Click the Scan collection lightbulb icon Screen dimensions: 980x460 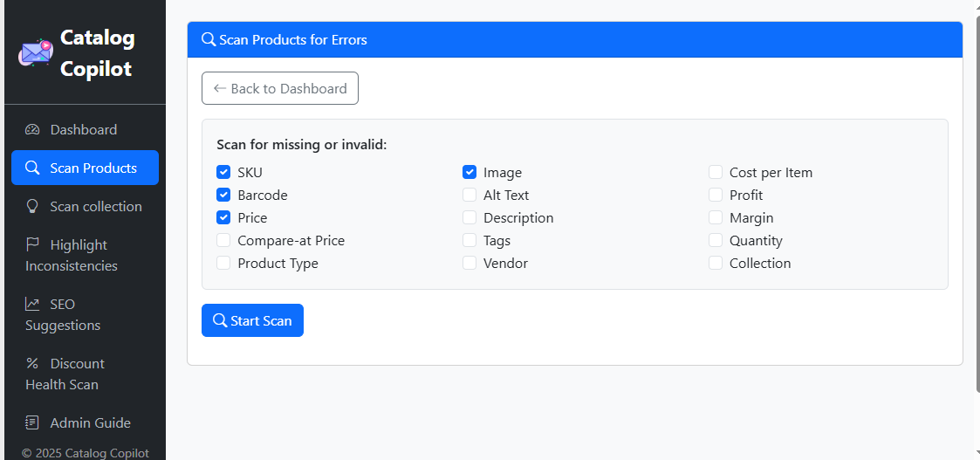pos(32,207)
